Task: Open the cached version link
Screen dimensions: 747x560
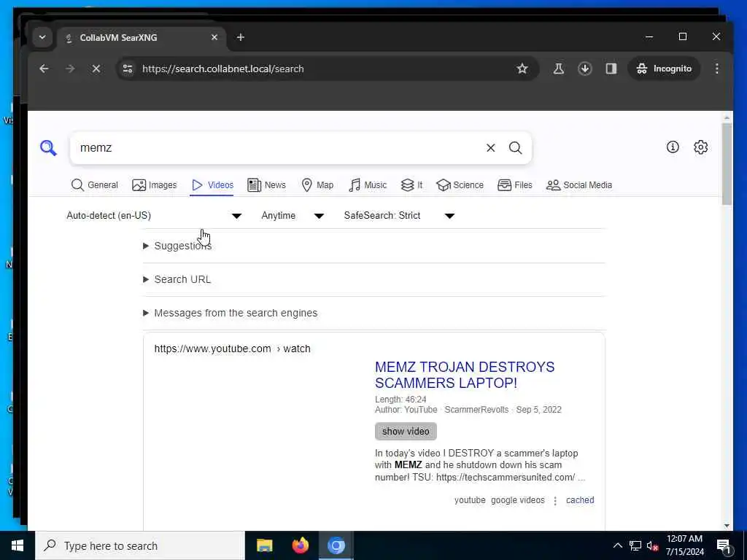Action: 580,500
